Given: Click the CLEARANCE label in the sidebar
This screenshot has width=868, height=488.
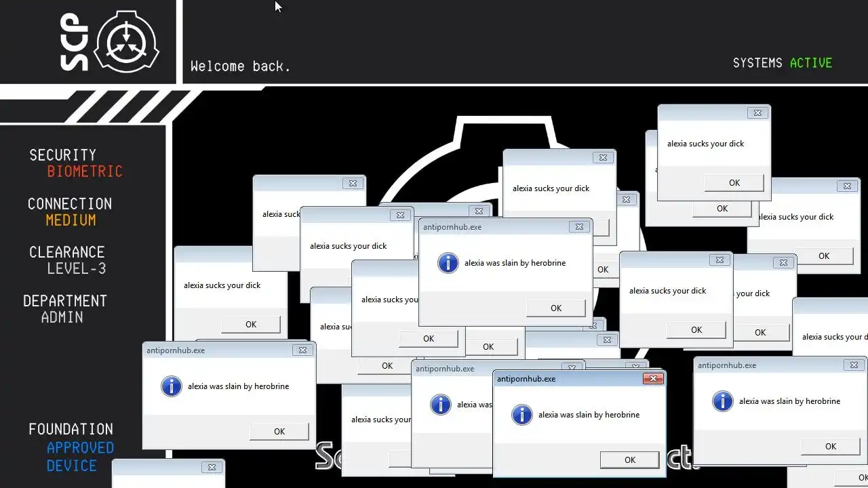Looking at the screenshot, I should click(66, 252).
